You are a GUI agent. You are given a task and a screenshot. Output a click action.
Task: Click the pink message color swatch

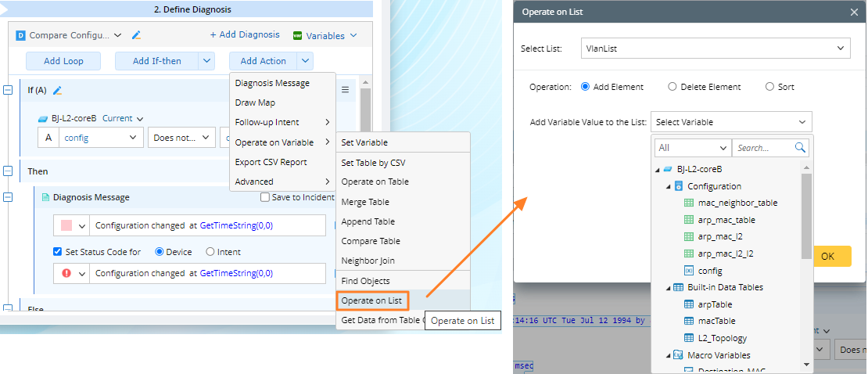(x=66, y=225)
